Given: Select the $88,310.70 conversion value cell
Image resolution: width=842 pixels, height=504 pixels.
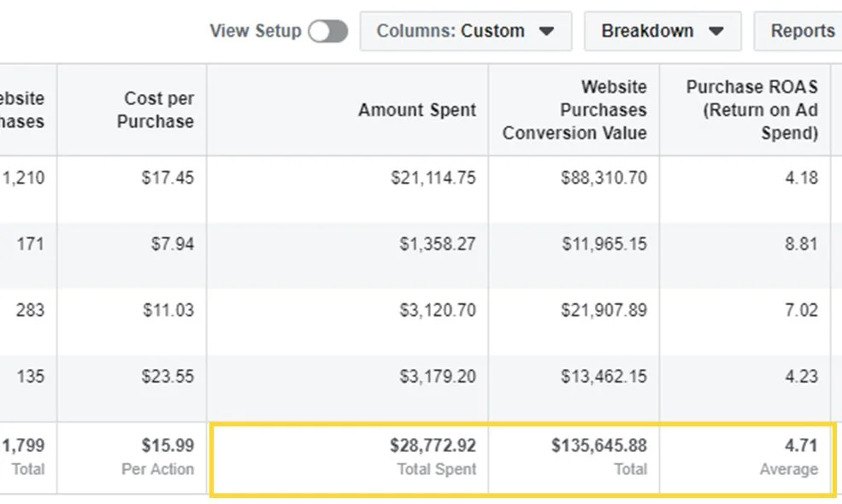Looking at the screenshot, I should click(x=604, y=179).
